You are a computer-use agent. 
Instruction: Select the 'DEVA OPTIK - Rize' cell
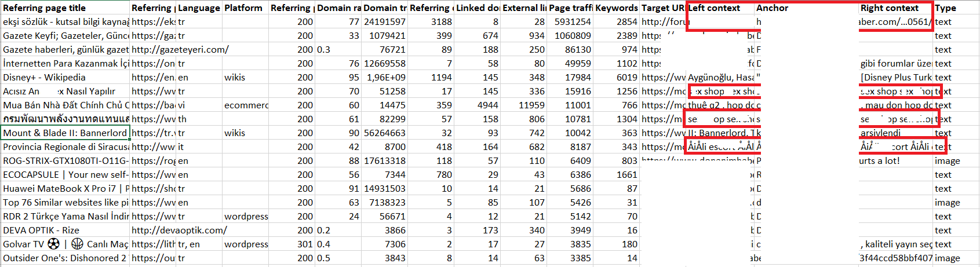65,230
